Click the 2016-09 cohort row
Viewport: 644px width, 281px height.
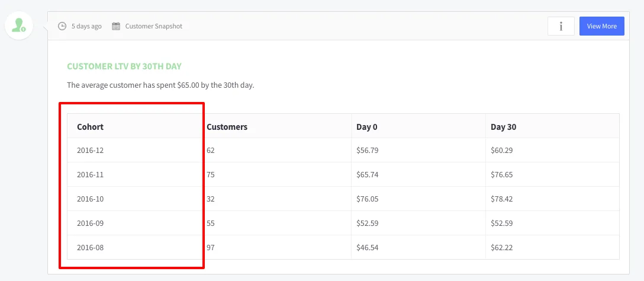pyautogui.click(x=90, y=223)
